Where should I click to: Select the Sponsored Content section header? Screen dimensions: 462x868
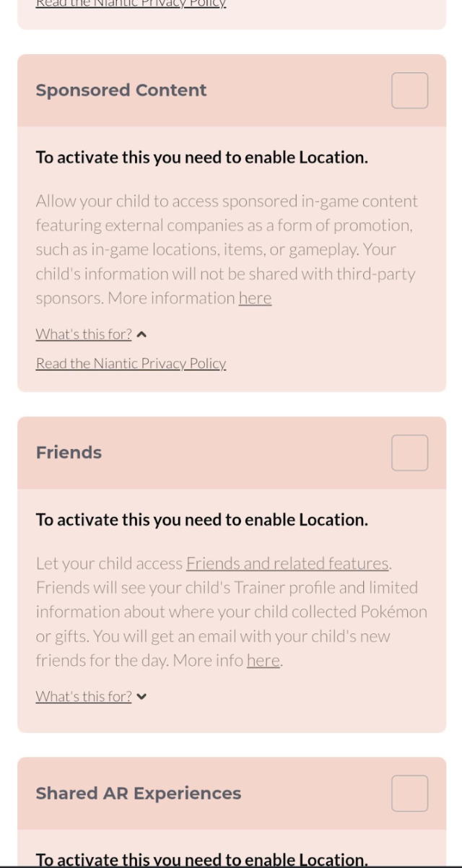[121, 90]
